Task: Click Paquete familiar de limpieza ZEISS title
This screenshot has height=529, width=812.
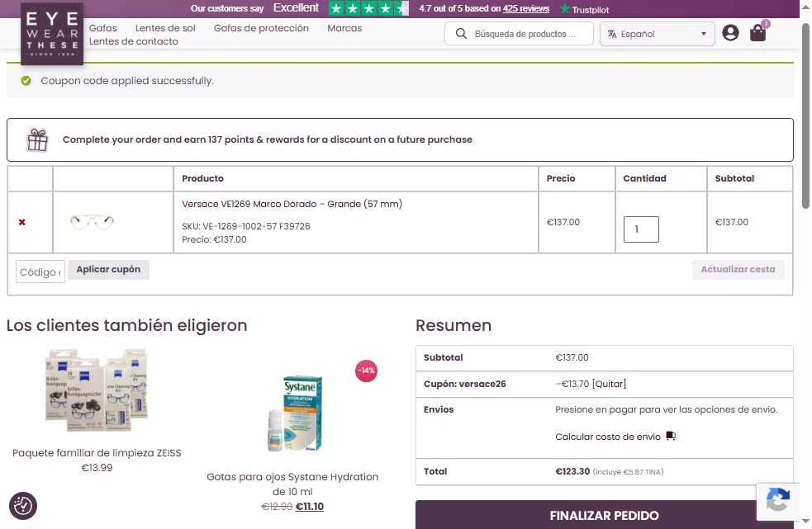Action: point(97,453)
